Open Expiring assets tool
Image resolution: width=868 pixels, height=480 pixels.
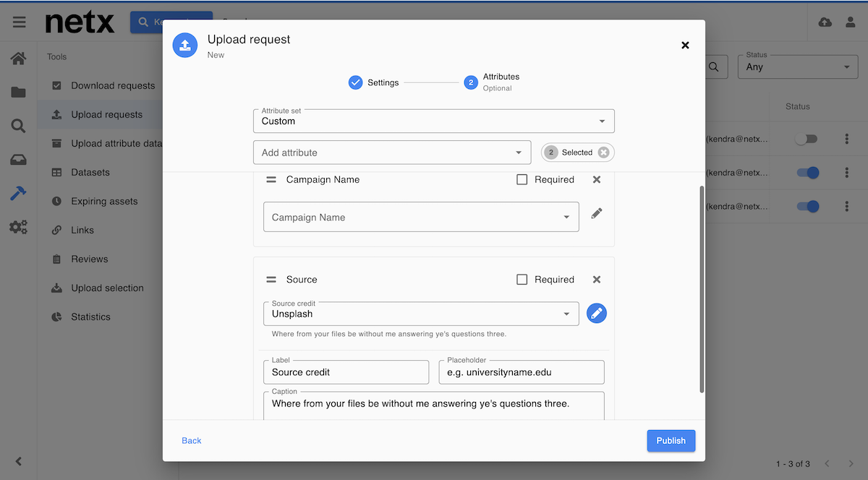103,201
